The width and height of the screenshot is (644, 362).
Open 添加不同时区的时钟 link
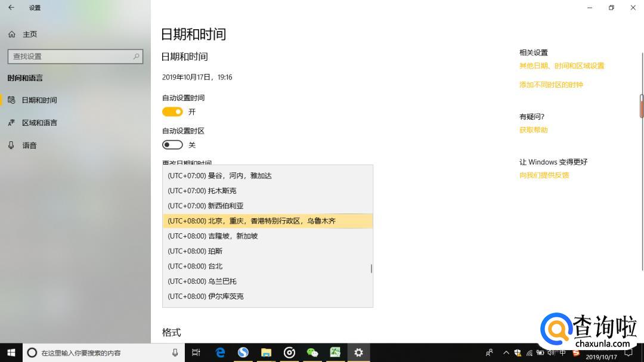[551, 85]
